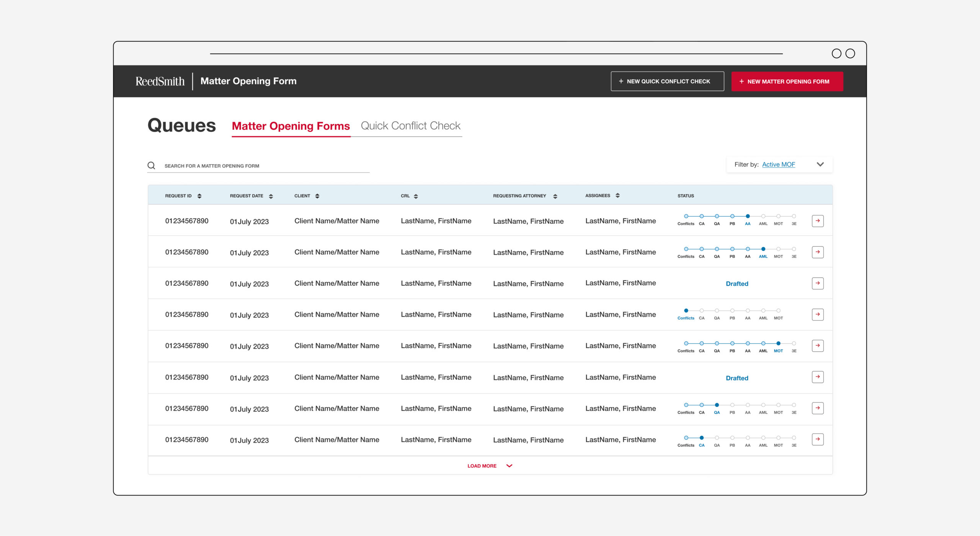Switch to the Quick Conflict Check tab

(x=410, y=125)
